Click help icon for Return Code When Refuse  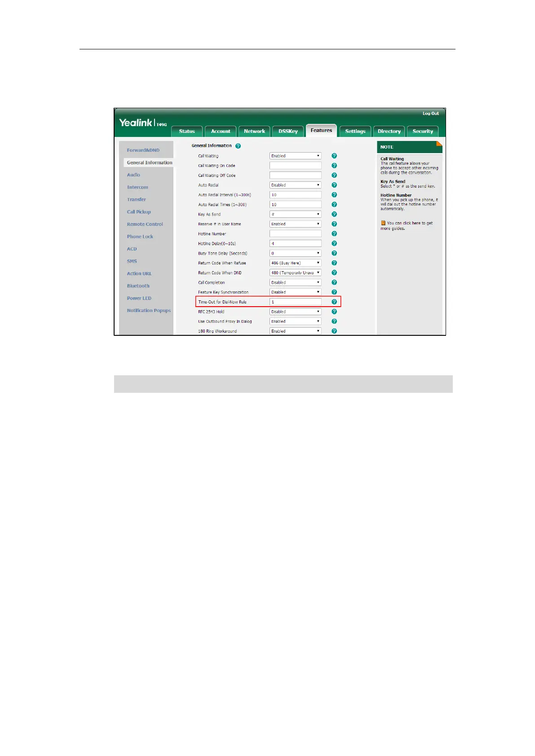tap(334, 263)
